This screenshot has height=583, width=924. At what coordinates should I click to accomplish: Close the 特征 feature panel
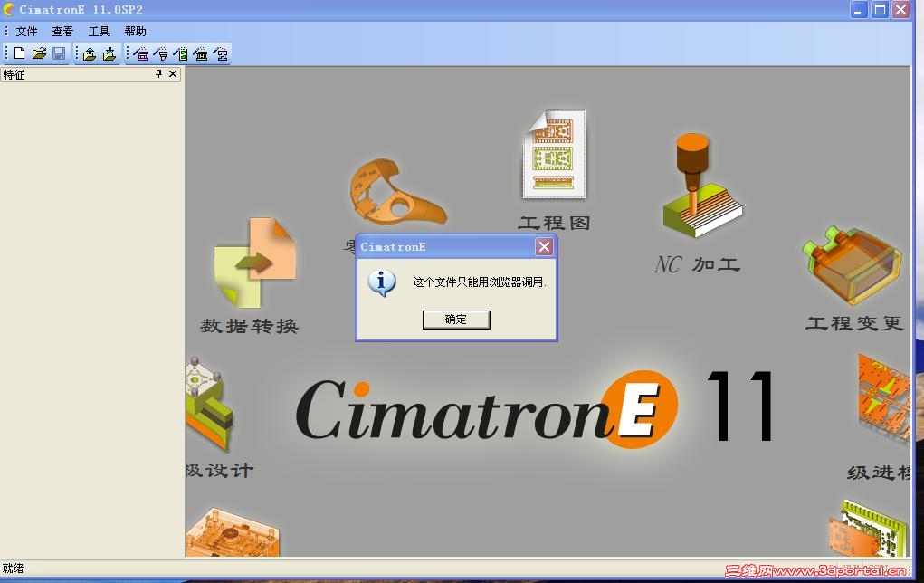pos(173,73)
